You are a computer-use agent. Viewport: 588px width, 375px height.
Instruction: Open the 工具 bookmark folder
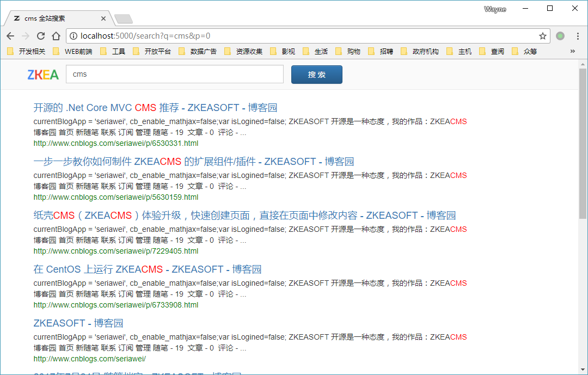(113, 51)
